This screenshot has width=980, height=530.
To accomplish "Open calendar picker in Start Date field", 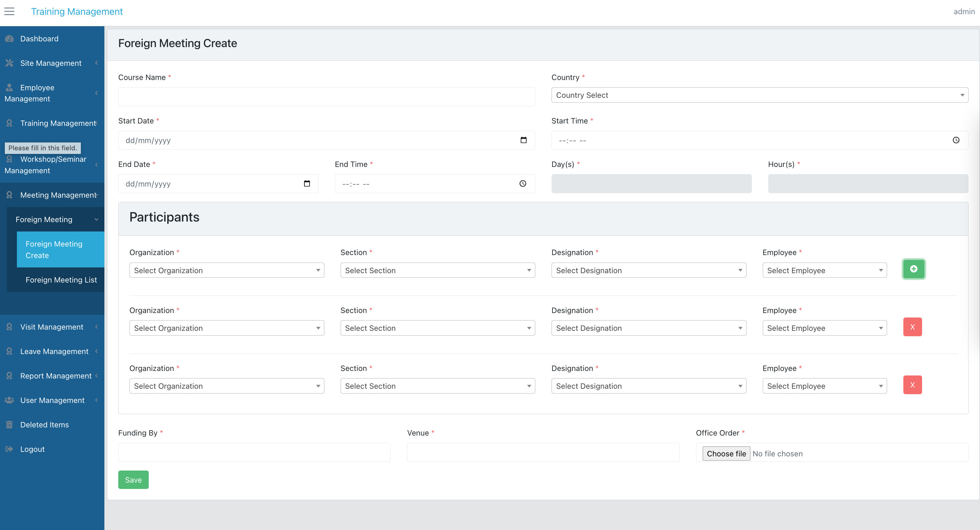I will [523, 140].
